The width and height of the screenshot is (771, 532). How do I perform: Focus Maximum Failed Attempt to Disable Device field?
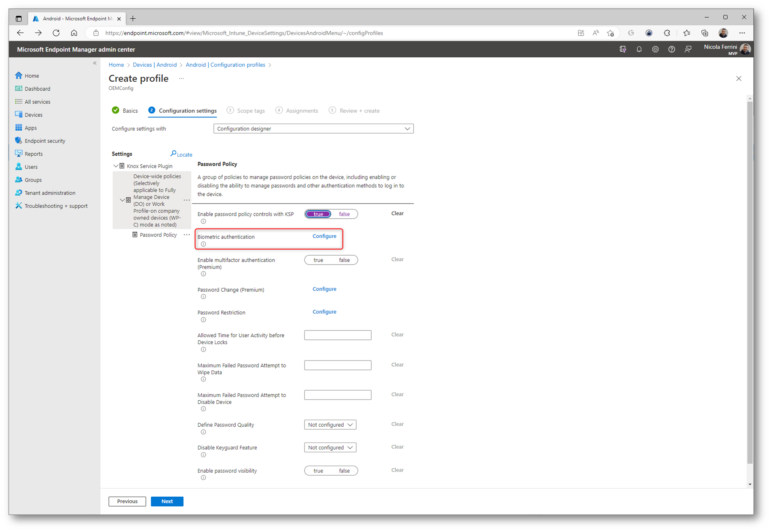click(x=338, y=395)
